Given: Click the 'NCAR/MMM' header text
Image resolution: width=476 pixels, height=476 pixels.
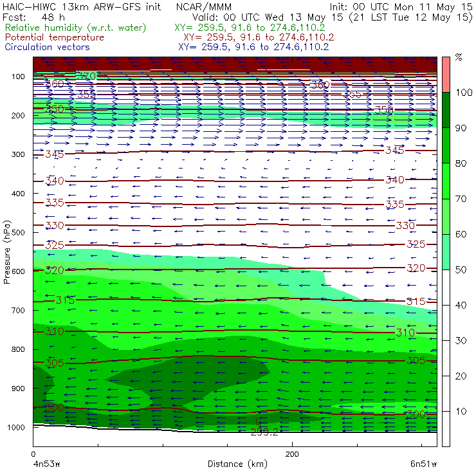Looking at the screenshot, I should pyautogui.click(x=204, y=6).
